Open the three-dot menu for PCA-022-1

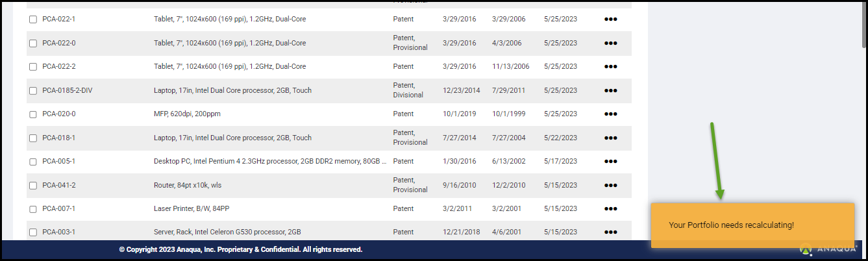click(610, 19)
